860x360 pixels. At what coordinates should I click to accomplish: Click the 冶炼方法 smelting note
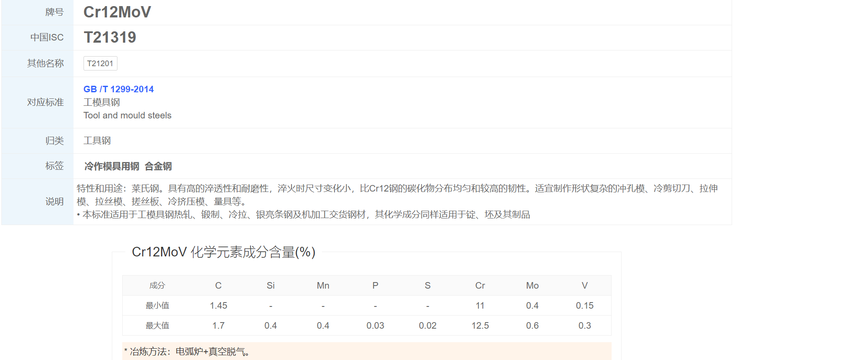pos(188,352)
